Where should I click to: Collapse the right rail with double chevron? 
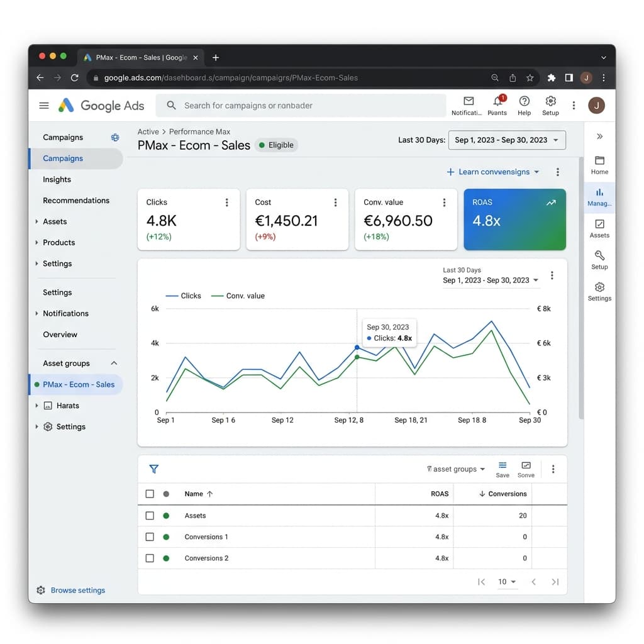(x=599, y=136)
